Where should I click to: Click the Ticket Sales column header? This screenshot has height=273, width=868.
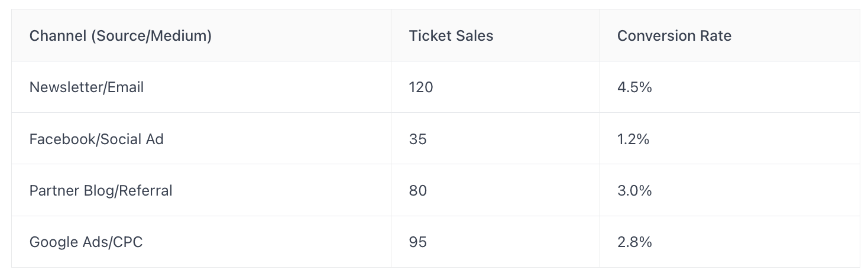click(x=495, y=35)
